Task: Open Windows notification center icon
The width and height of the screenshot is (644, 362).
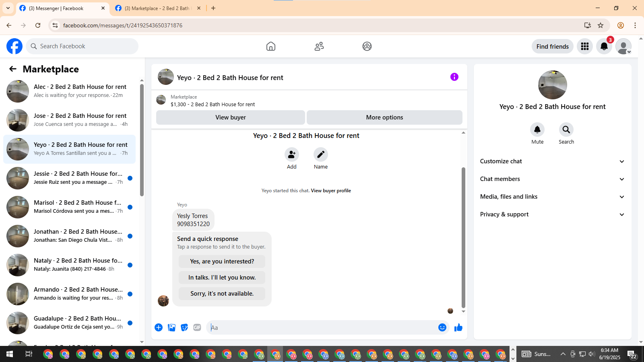Action: (632, 354)
